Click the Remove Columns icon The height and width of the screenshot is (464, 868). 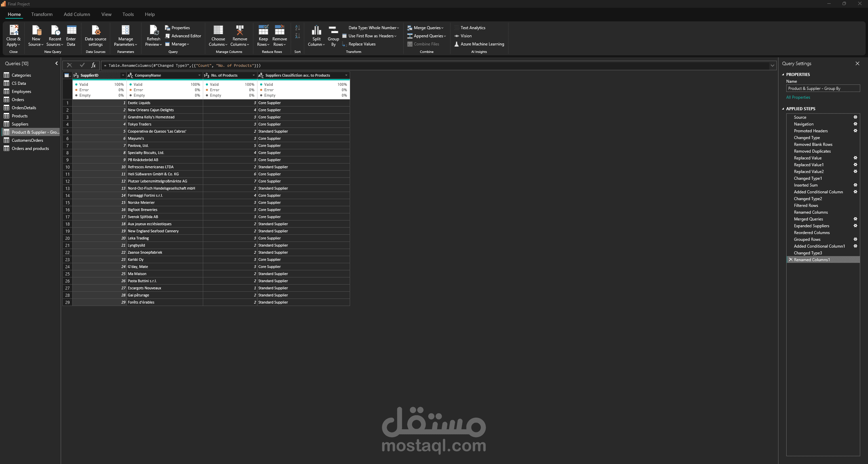click(x=240, y=31)
